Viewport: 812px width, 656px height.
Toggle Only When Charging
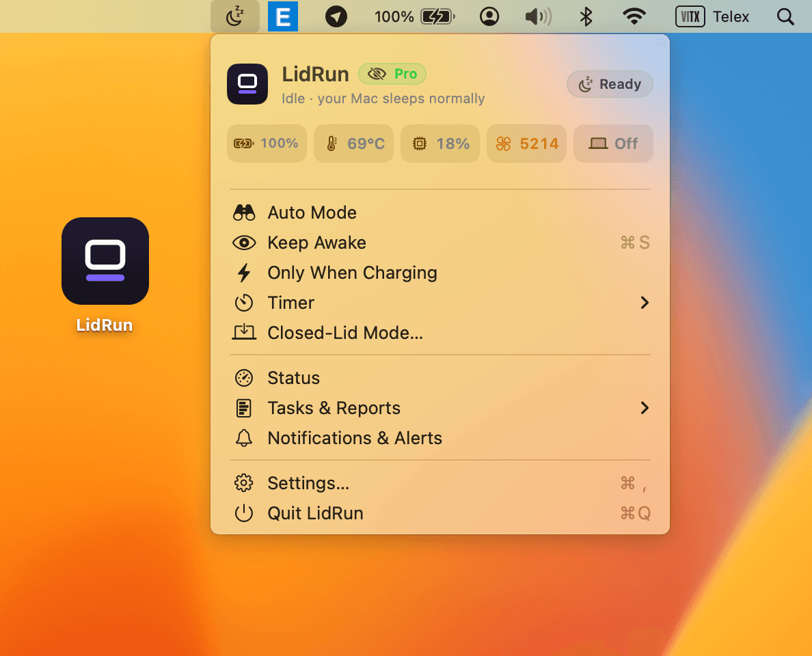click(x=440, y=273)
